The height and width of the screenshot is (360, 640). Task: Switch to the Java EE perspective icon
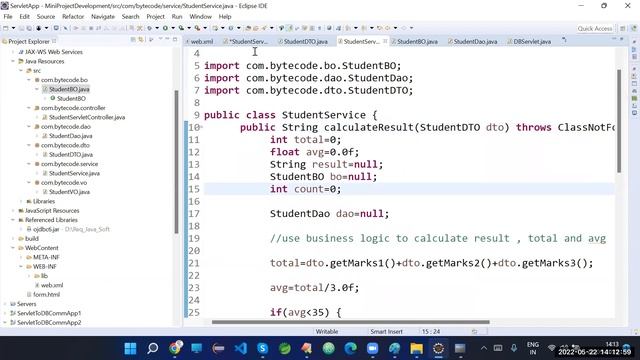[x=634, y=29]
